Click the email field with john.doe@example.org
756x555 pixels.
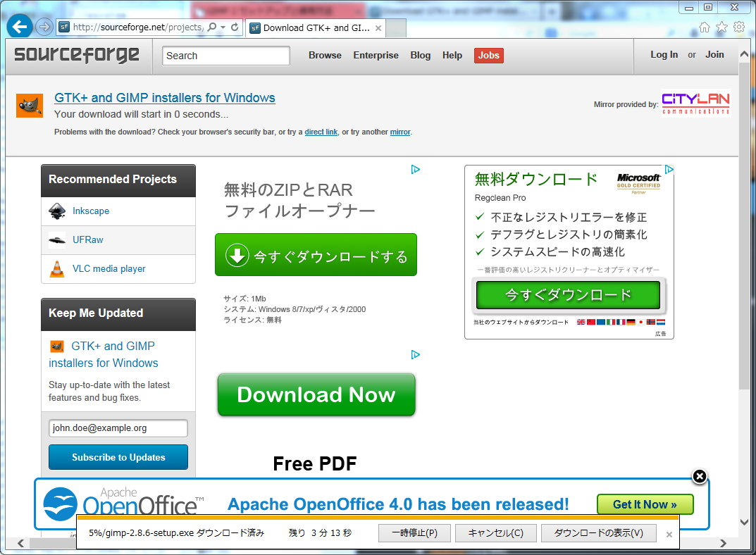coord(118,428)
